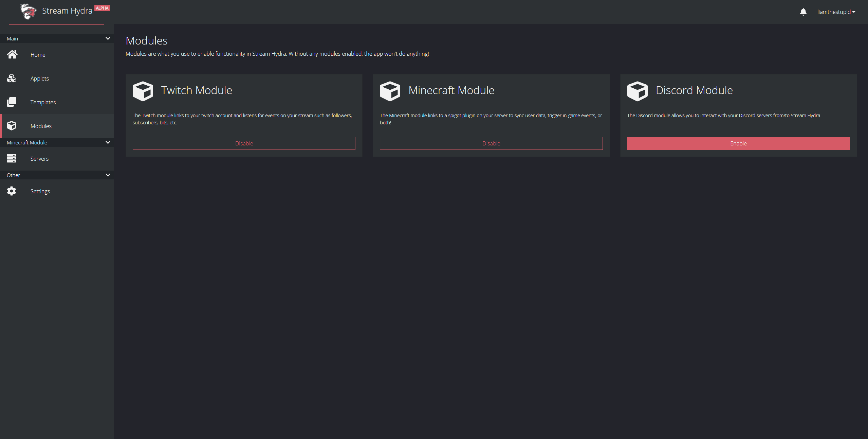The height and width of the screenshot is (439, 868).
Task: Click the Templates stacked pages icon
Action: click(12, 102)
